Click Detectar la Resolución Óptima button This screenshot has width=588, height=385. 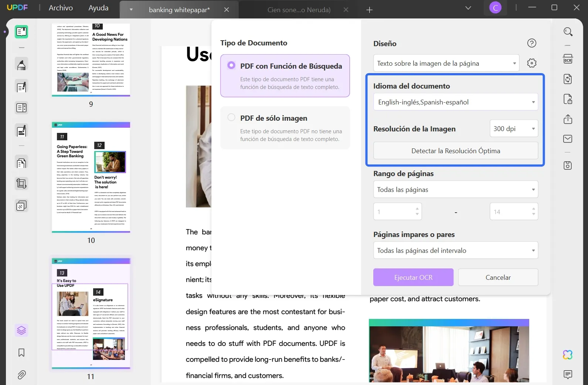pos(456,151)
